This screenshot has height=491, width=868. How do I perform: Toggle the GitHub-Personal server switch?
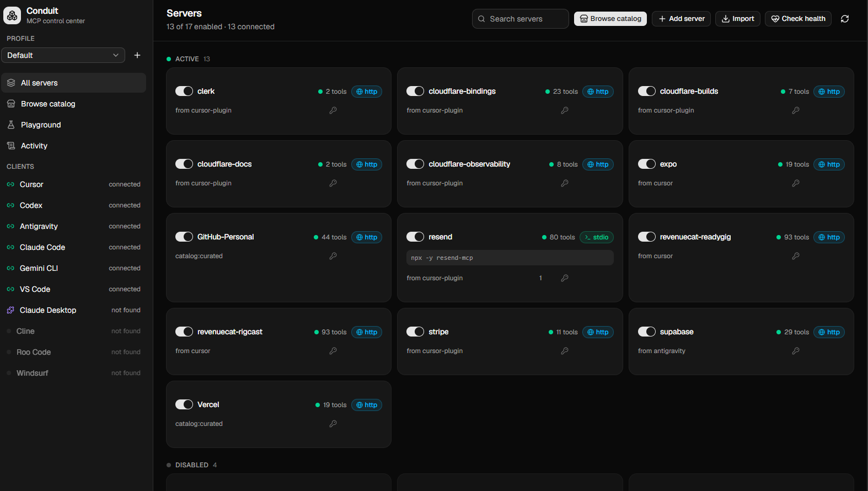coord(184,237)
